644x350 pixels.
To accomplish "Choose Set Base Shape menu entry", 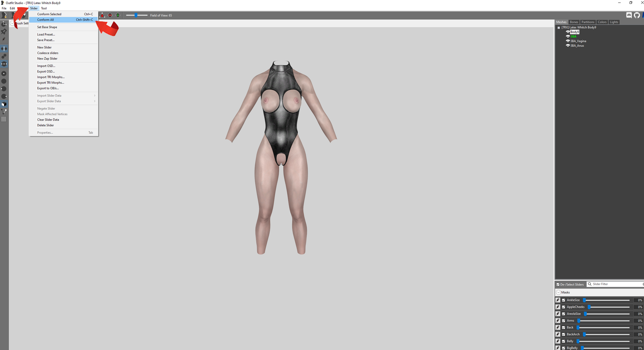I will 63,27.
